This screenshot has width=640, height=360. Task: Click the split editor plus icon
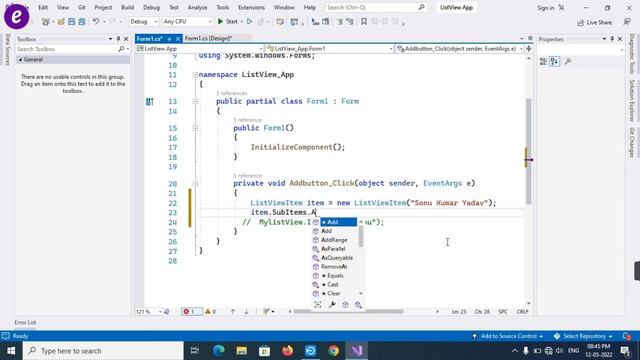(529, 49)
